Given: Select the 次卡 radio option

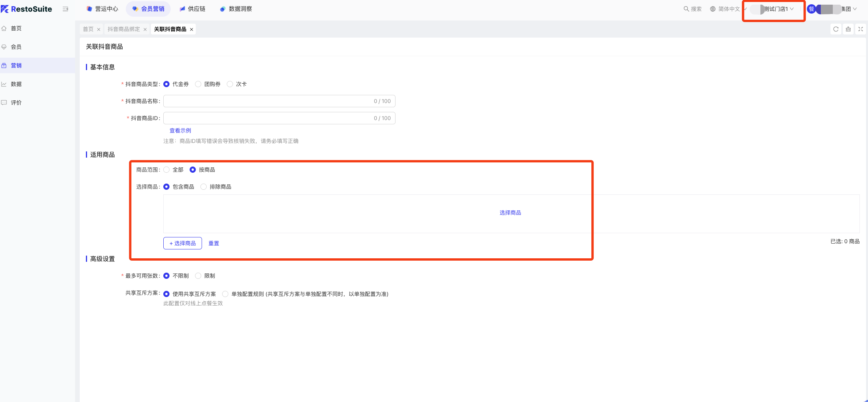Looking at the screenshot, I should coord(230,84).
